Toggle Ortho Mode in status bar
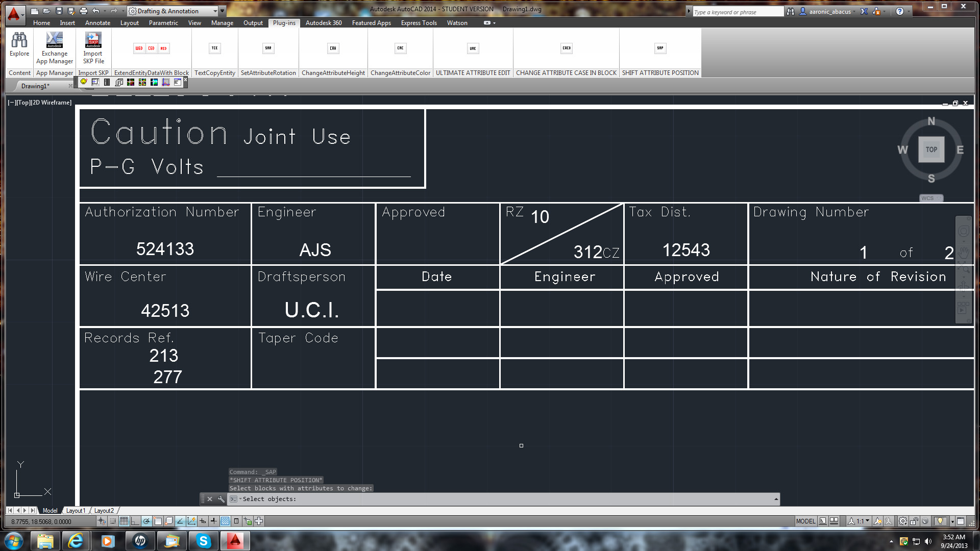 pos(135,521)
